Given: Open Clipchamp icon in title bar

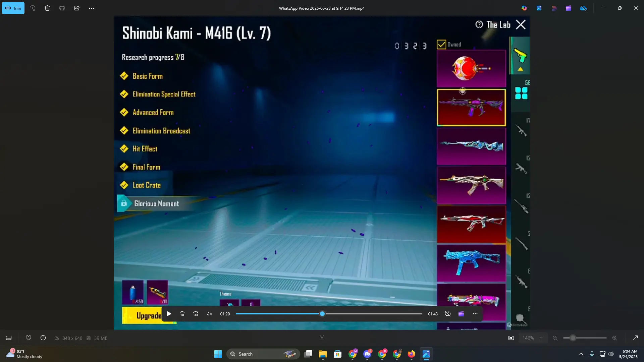Looking at the screenshot, I should 569,8.
